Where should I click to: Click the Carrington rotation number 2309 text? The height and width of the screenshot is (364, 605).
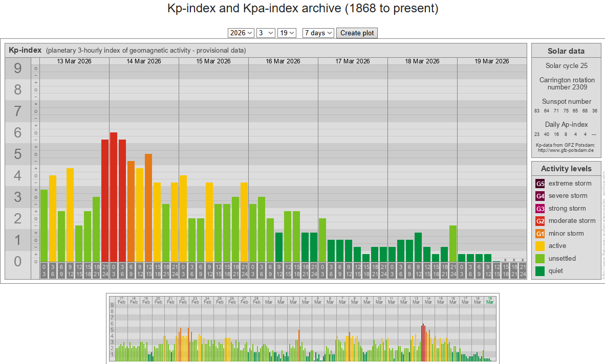click(567, 83)
